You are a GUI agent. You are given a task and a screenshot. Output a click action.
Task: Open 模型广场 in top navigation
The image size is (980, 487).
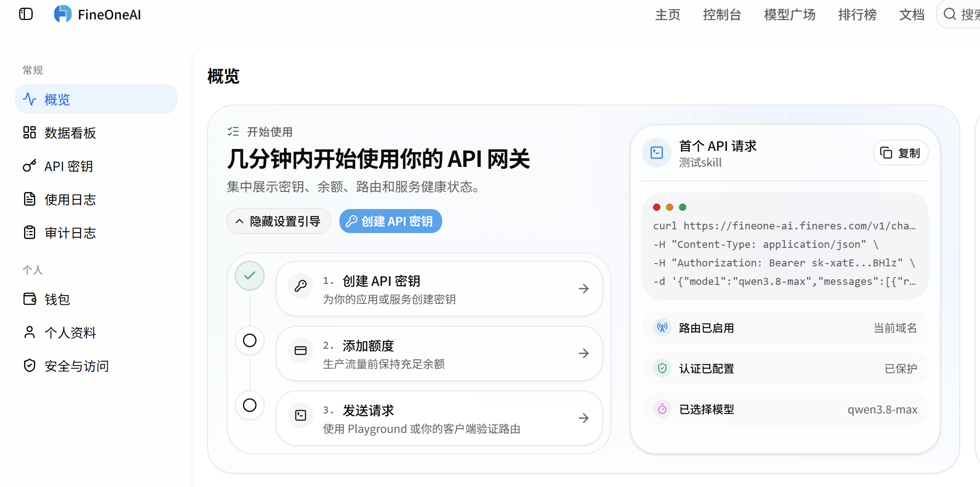click(x=789, y=15)
